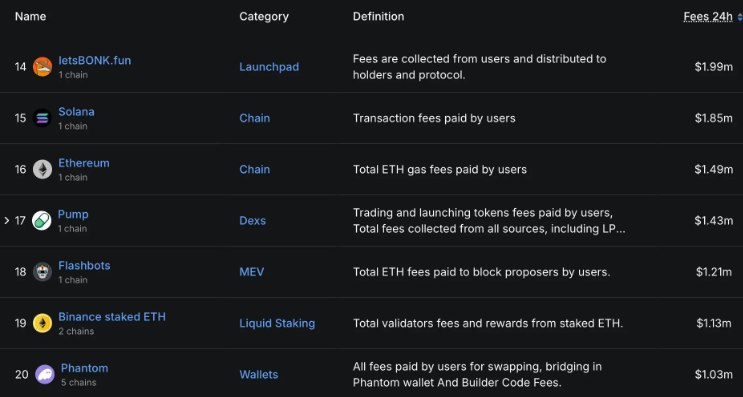Expand the Pump row chevron
Screen dimensions: 743x397
7,221
